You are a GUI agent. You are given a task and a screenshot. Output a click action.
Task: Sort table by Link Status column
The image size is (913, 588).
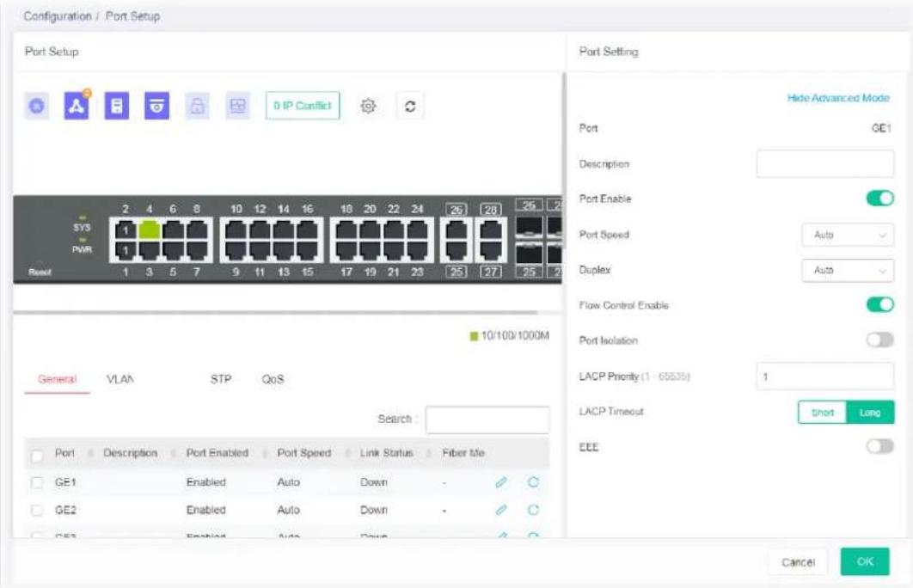[x=429, y=454]
